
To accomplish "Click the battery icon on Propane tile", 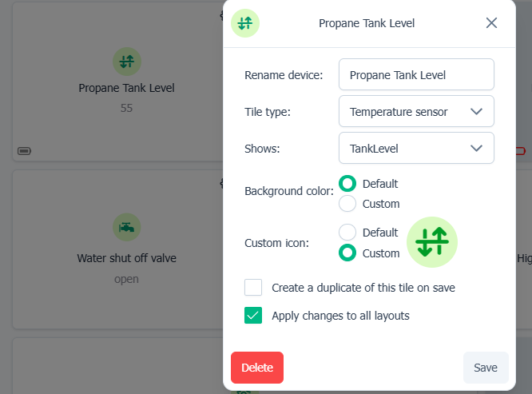I will (24, 150).
